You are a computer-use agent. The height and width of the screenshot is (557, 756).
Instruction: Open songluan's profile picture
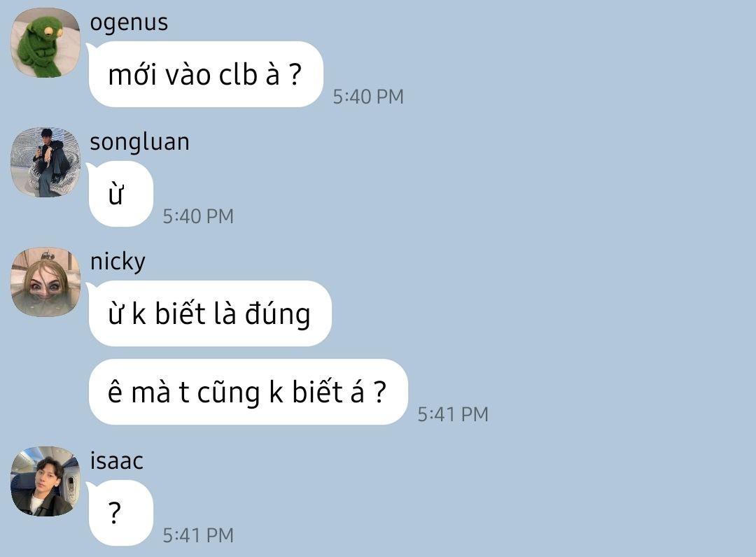click(45, 162)
